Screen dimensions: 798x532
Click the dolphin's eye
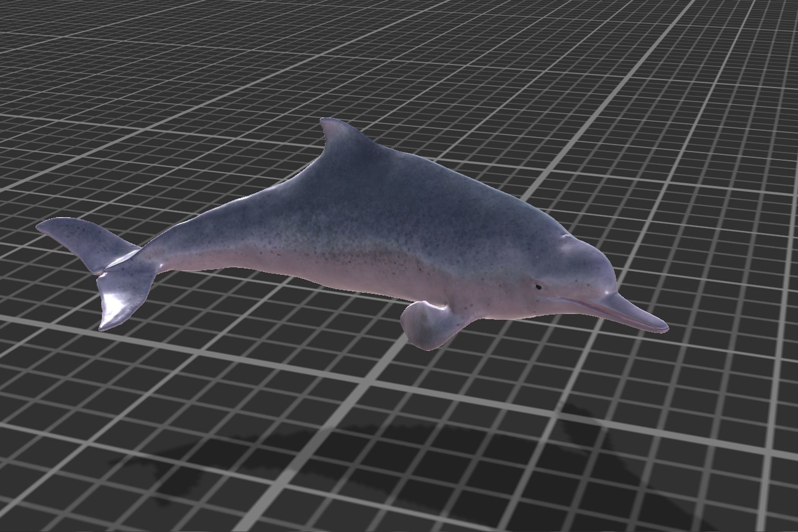pos(539,287)
